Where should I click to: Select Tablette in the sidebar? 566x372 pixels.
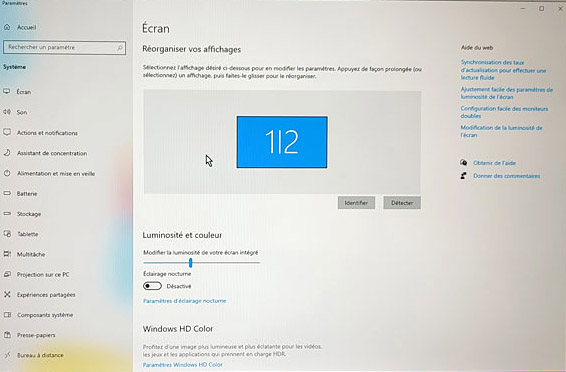[27, 234]
